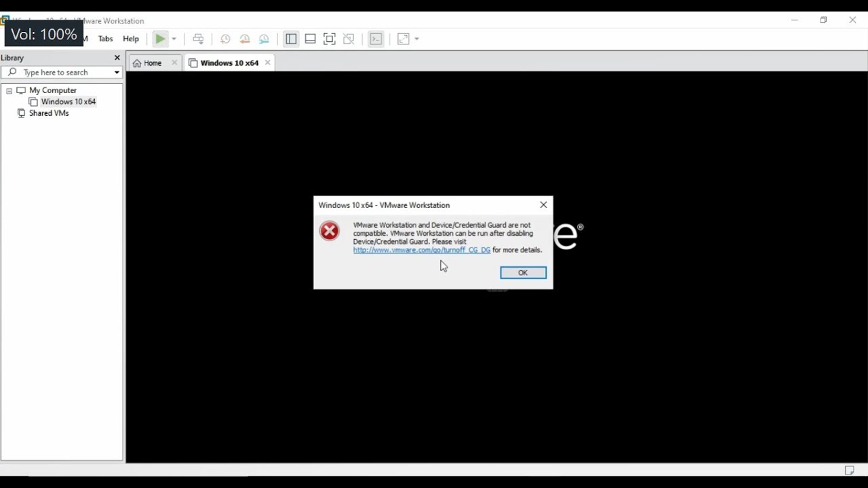This screenshot has width=868, height=488.
Task: Close the Home tab
Action: click(x=174, y=63)
